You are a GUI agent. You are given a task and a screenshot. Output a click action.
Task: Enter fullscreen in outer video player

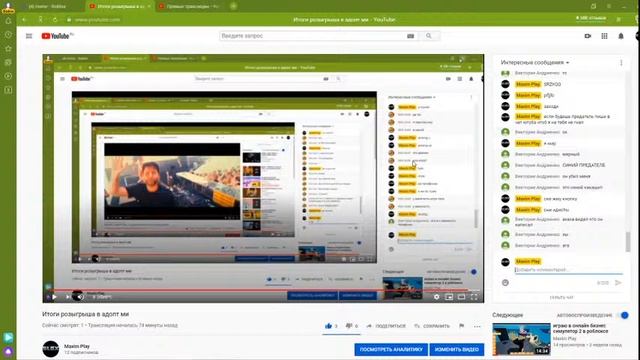(474, 297)
